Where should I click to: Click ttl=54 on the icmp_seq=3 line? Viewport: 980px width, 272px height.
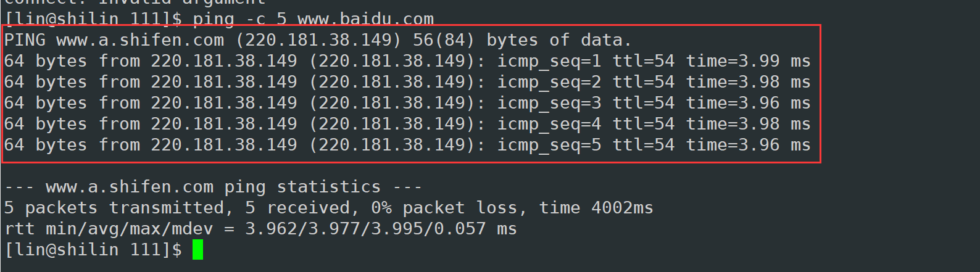[643, 104]
